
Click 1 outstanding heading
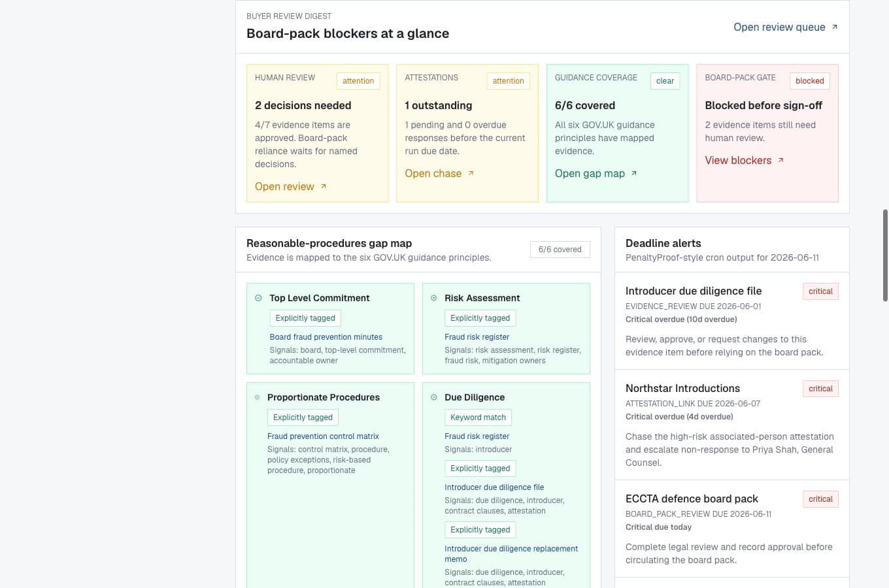(x=438, y=106)
